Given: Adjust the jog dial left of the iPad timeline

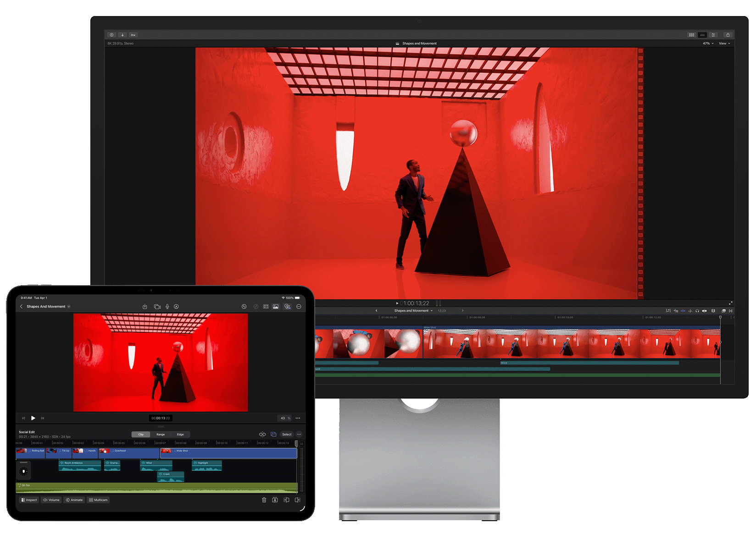Looking at the screenshot, I should [23, 470].
